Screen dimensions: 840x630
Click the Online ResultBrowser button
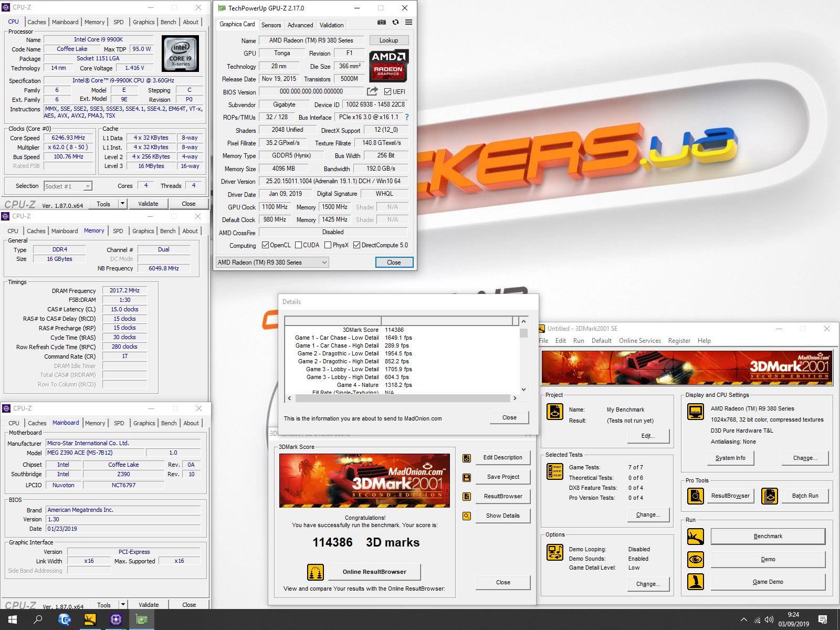pyautogui.click(x=375, y=572)
